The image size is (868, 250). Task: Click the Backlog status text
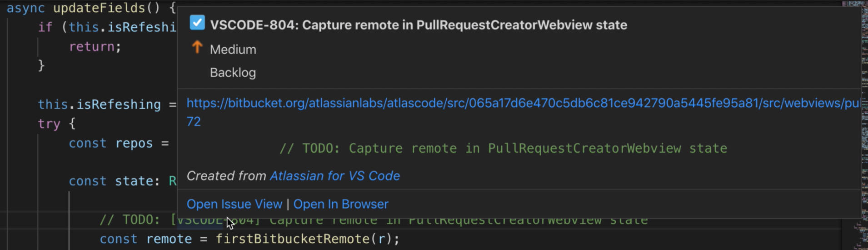pyautogui.click(x=233, y=73)
